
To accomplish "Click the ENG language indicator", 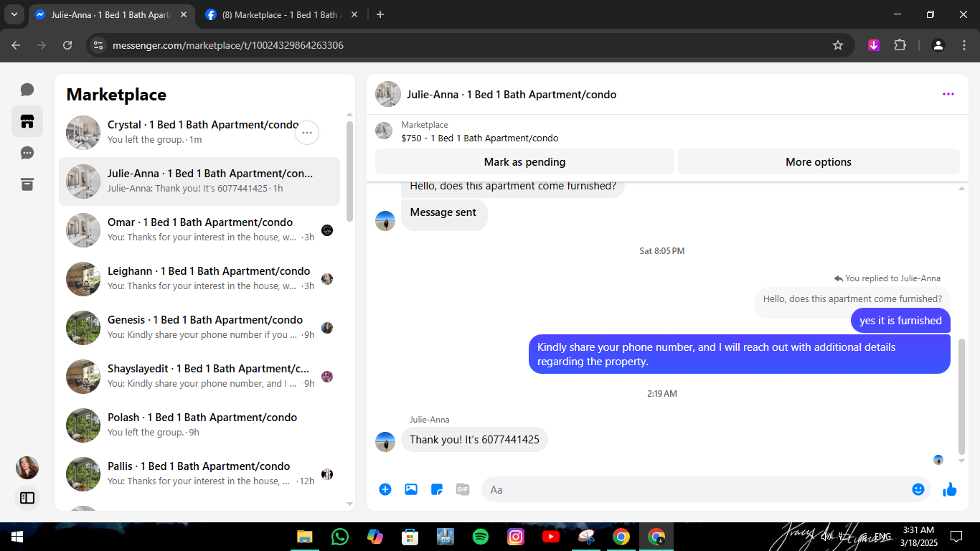I will click(882, 537).
